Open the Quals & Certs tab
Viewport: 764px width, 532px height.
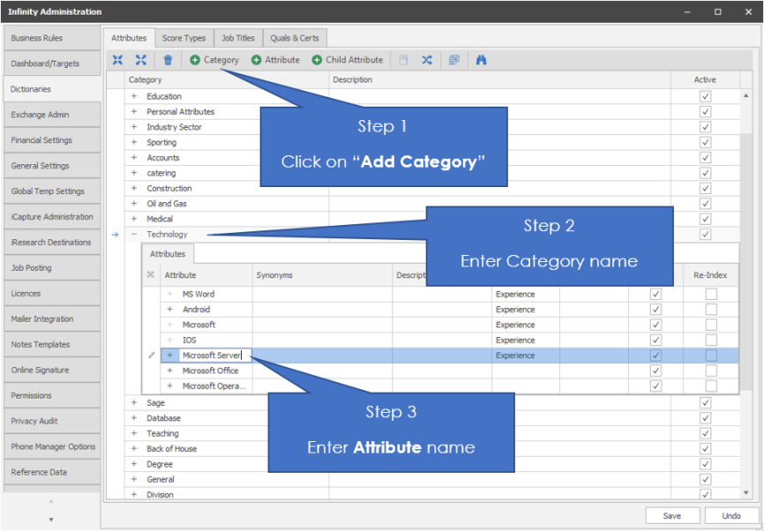[x=295, y=38]
